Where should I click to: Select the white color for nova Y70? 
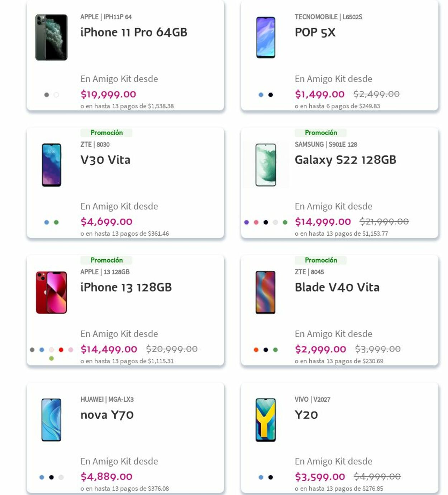tap(61, 477)
